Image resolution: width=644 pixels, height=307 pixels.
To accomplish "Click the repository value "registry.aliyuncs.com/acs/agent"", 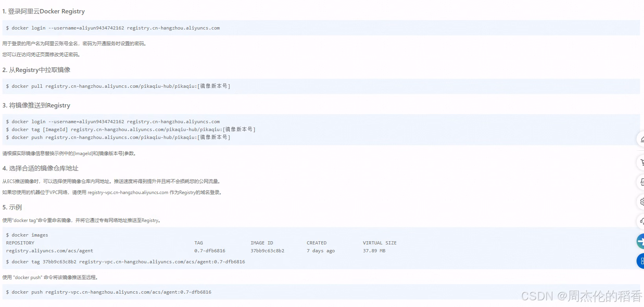I will point(50,251).
